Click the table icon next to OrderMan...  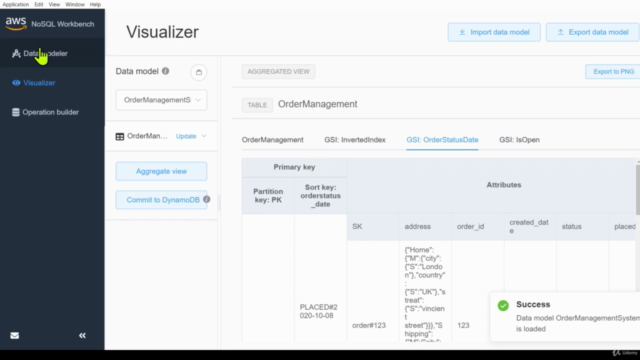point(120,136)
